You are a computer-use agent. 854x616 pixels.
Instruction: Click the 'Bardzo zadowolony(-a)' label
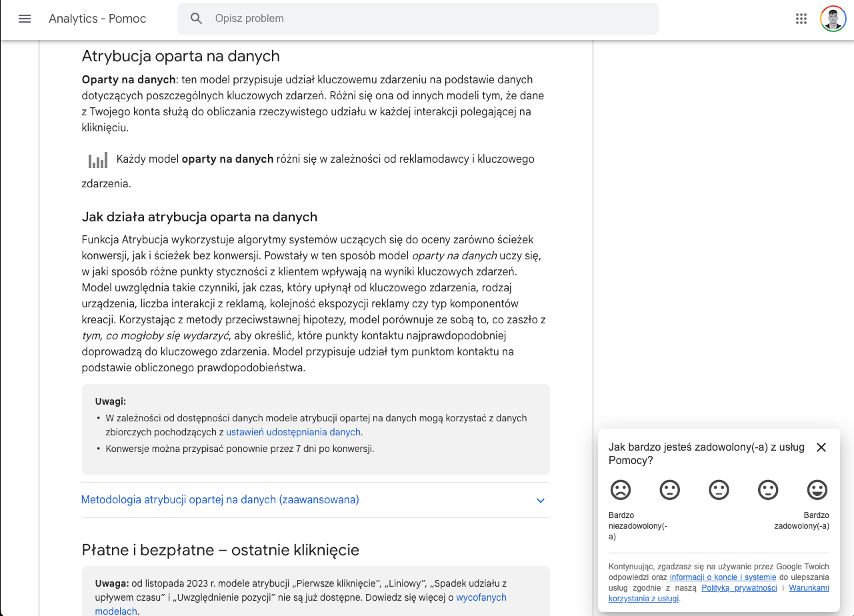click(801, 521)
